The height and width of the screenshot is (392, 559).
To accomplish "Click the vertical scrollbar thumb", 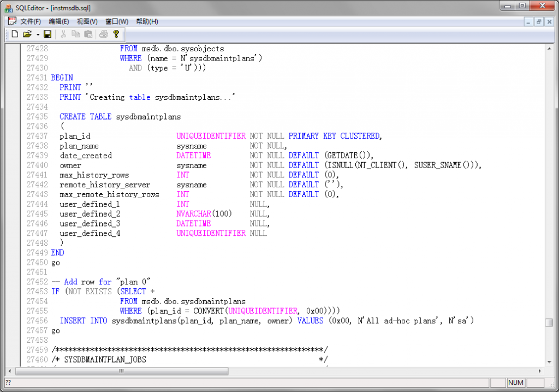I will point(549,322).
